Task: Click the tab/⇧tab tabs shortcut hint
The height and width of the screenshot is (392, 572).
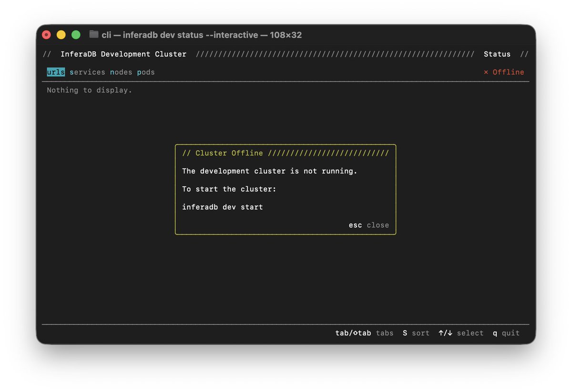Action: pos(365,333)
